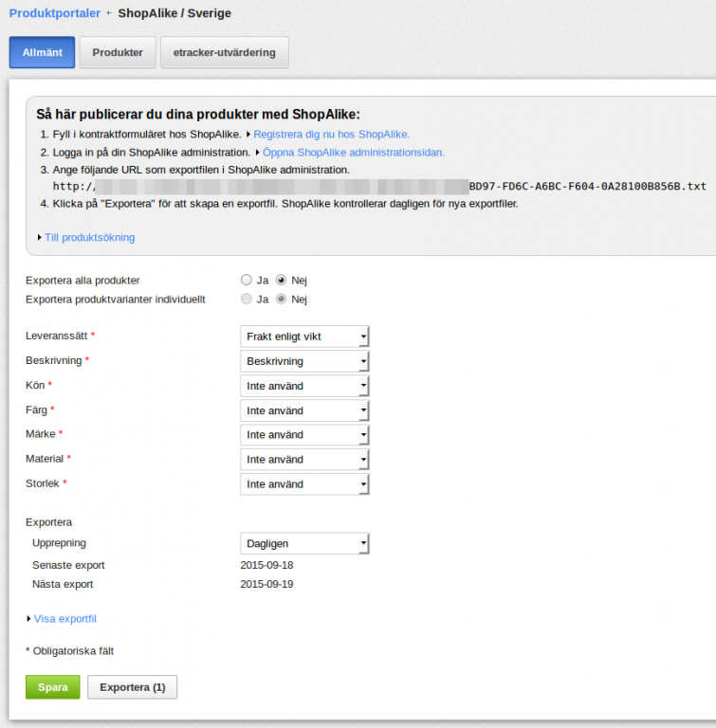Open the etracker-utvärdering tab
The width and height of the screenshot is (716, 728).
[x=225, y=52]
